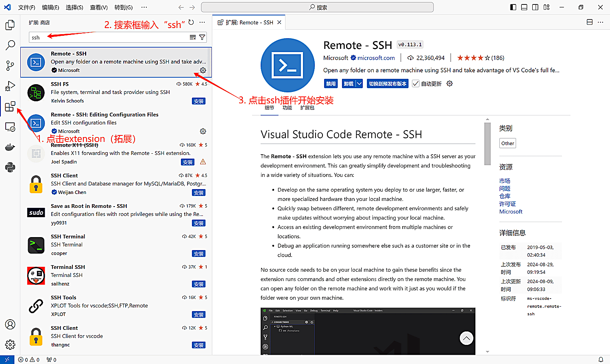
Task: Open the gear beside the 自动更新 checkbox
Action: tap(449, 84)
